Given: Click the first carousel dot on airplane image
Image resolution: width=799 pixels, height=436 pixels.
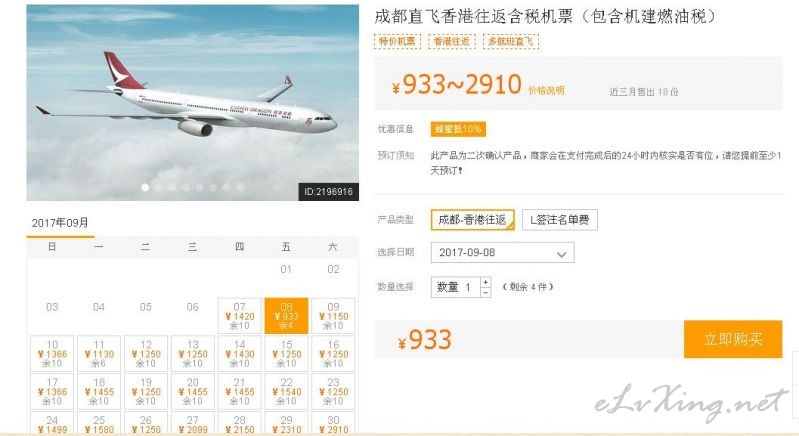Looking at the screenshot, I should [145, 187].
